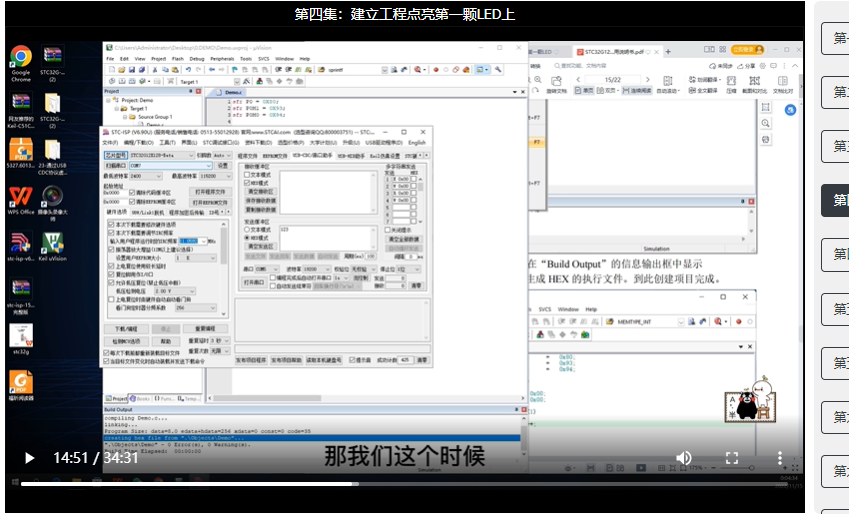Click Cut scissors icon in Keil toolbar

tap(155, 70)
